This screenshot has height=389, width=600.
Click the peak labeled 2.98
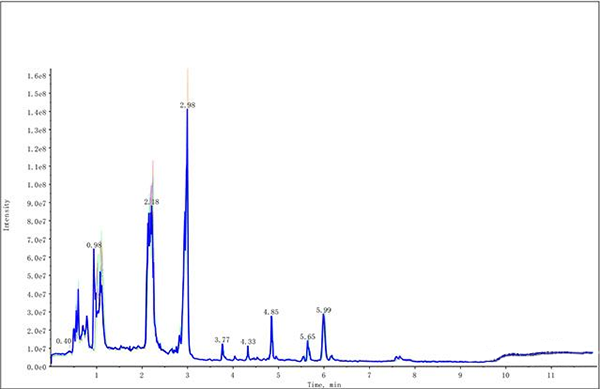pyautogui.click(x=188, y=105)
